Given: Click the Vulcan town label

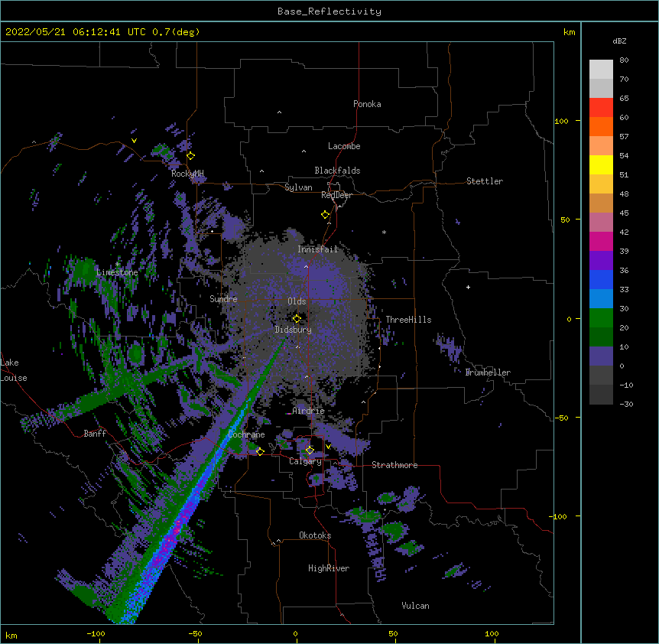Looking at the screenshot, I should point(415,606).
